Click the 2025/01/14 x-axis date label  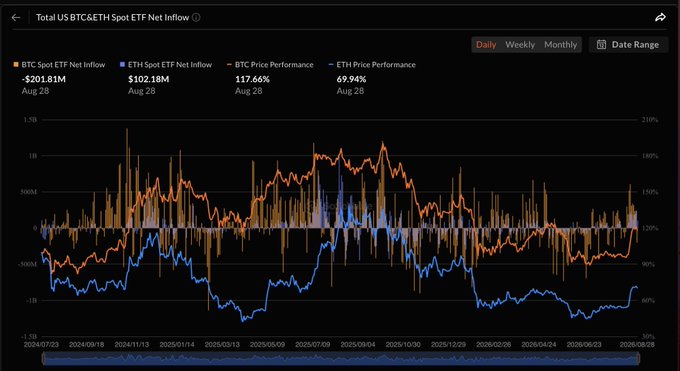click(x=177, y=345)
